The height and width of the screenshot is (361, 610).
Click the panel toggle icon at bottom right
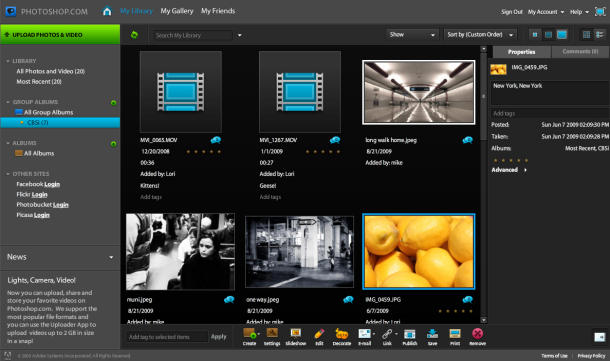point(599,337)
